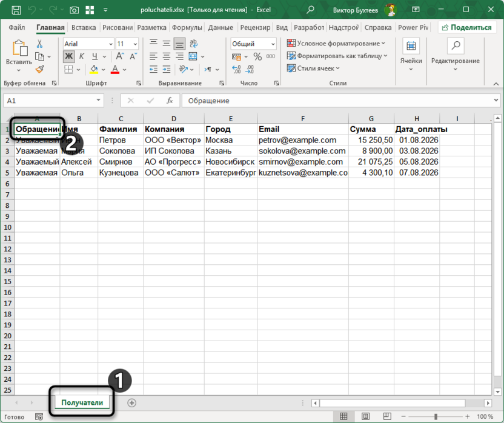Open Форматировать как таблицу dropdown
The image size is (504, 423).
pos(337,56)
